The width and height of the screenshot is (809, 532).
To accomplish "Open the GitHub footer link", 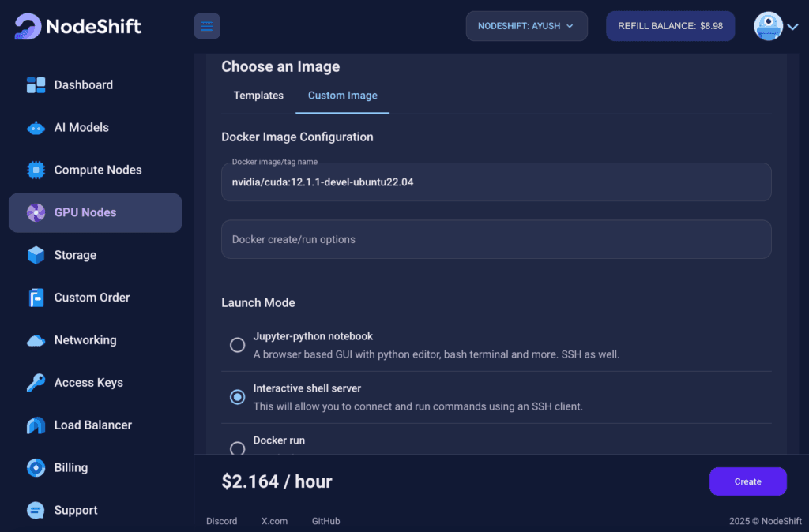I will pyautogui.click(x=326, y=521).
